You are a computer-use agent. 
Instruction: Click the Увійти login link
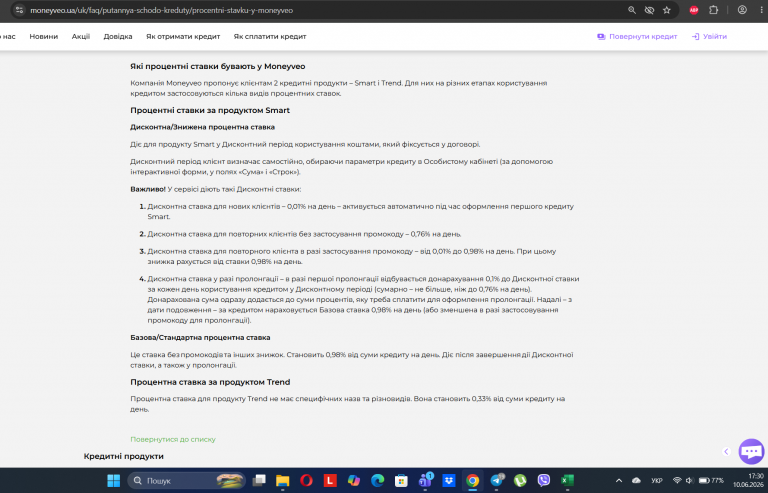pyautogui.click(x=709, y=36)
